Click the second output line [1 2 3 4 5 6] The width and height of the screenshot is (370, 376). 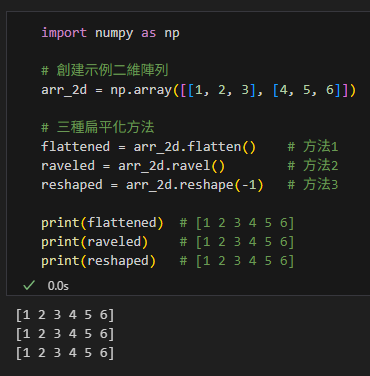tap(65, 334)
